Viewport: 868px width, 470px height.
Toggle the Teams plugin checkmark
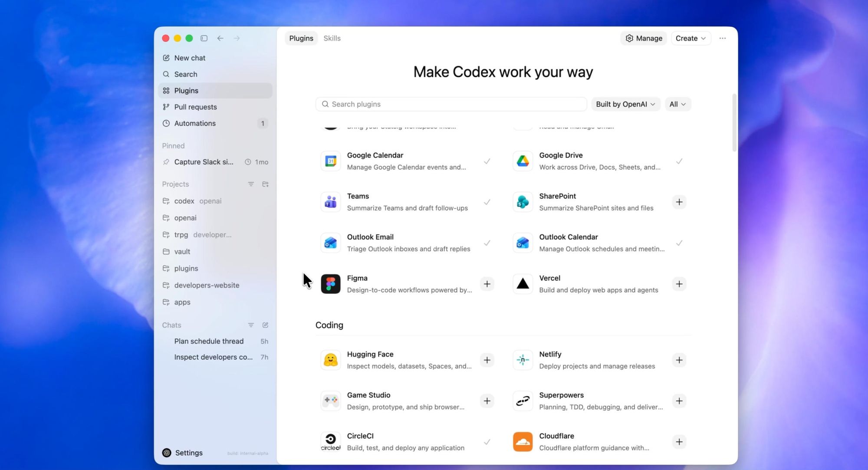tap(487, 202)
